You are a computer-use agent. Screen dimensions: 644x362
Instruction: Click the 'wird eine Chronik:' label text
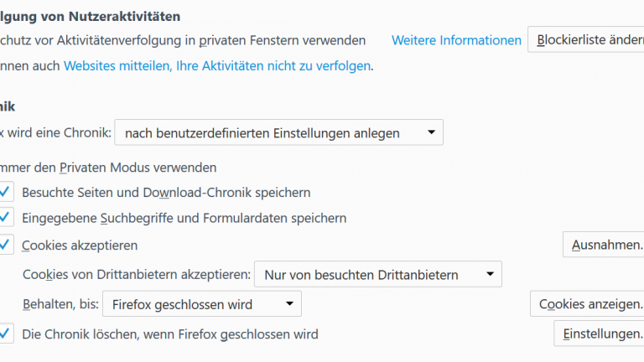tap(55, 132)
